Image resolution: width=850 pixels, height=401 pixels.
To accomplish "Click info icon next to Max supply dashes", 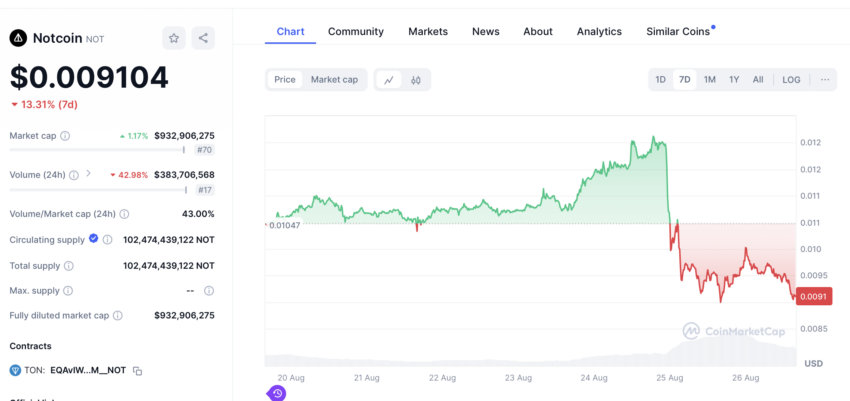I will (209, 291).
